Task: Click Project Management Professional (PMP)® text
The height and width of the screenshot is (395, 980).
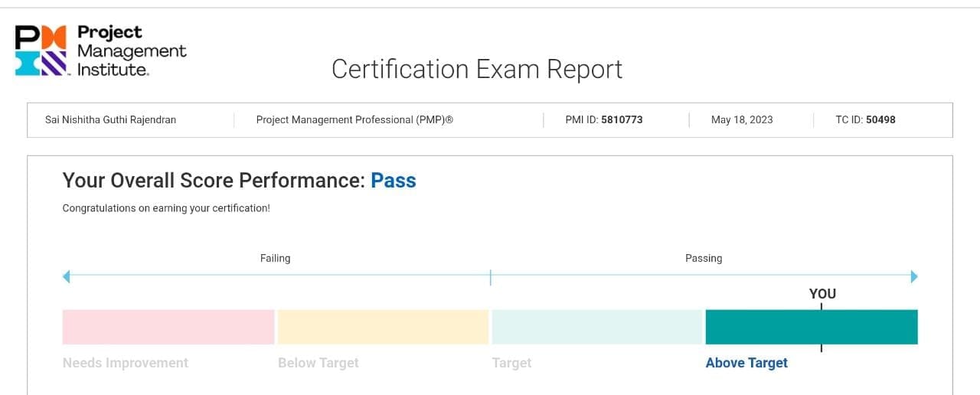Action: pyautogui.click(x=354, y=120)
